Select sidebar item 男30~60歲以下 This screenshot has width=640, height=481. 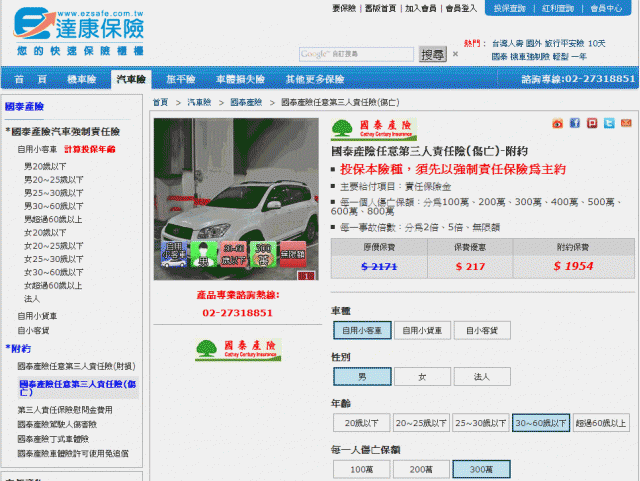pos(53,206)
